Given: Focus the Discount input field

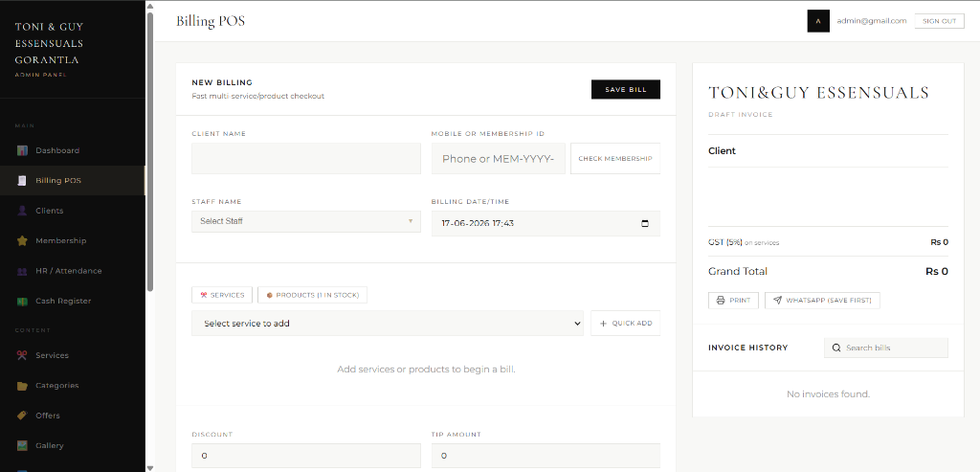Looking at the screenshot, I should (306, 456).
